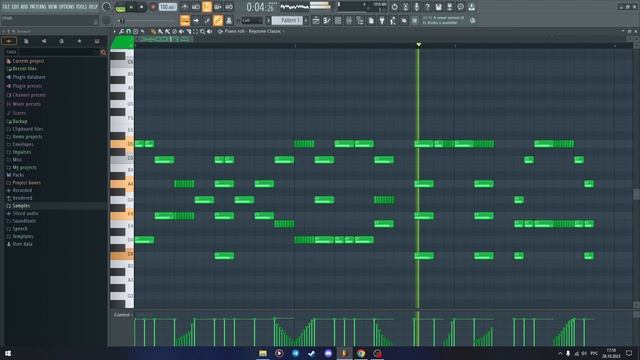Toggle the piano roll magnet snap button

(x=128, y=31)
